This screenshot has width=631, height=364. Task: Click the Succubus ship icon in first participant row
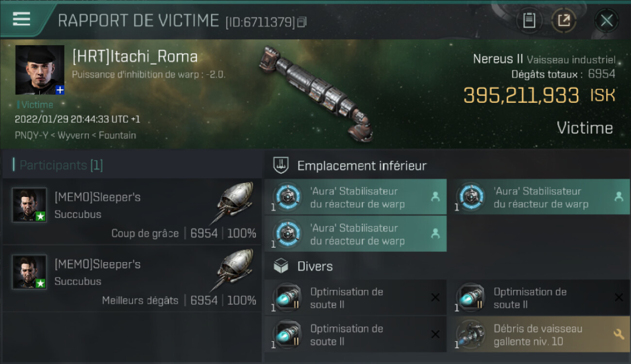pyautogui.click(x=235, y=203)
